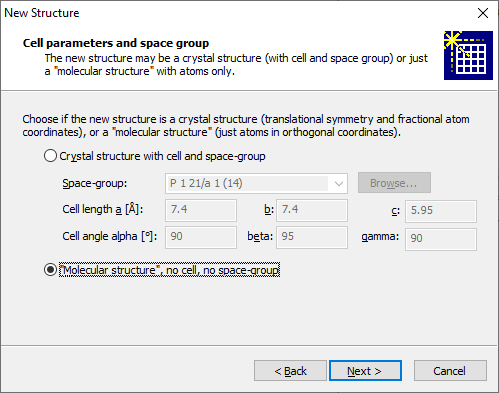Click the beta angle field
The width and height of the screenshot is (499, 393).
pyautogui.click(x=312, y=237)
